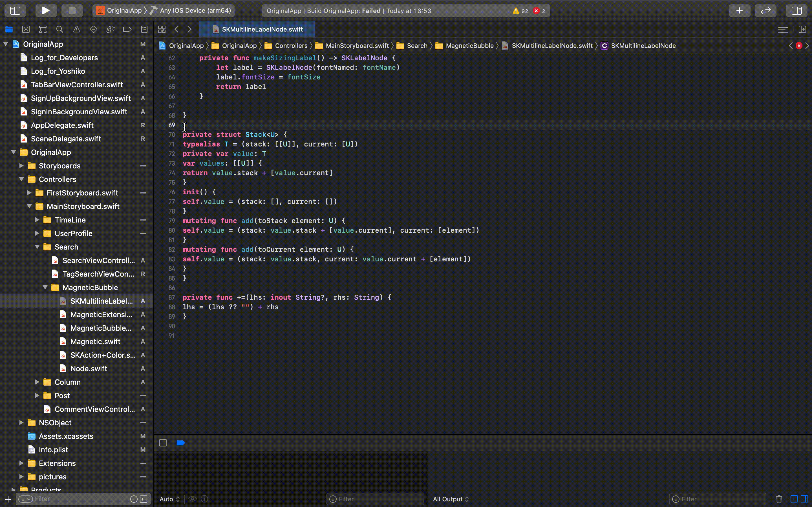Image resolution: width=812 pixels, height=507 pixels.
Task: Expand the Storyboards group
Action: [21, 166]
